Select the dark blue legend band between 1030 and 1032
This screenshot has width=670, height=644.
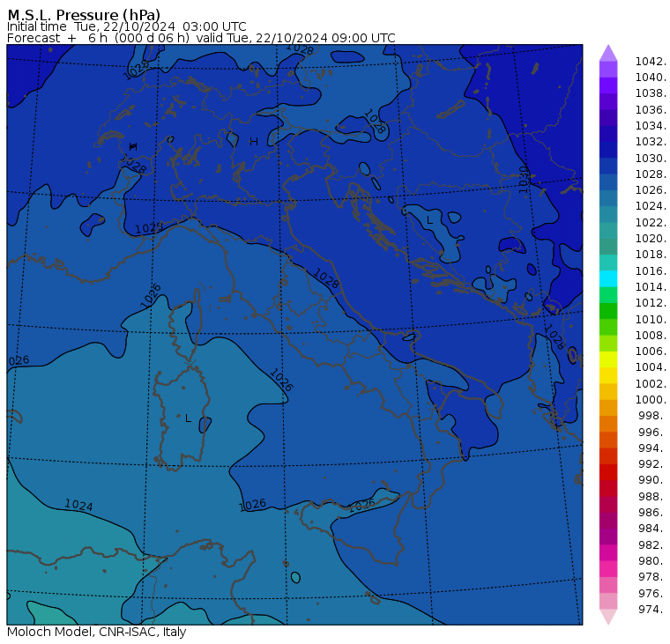click(x=608, y=150)
